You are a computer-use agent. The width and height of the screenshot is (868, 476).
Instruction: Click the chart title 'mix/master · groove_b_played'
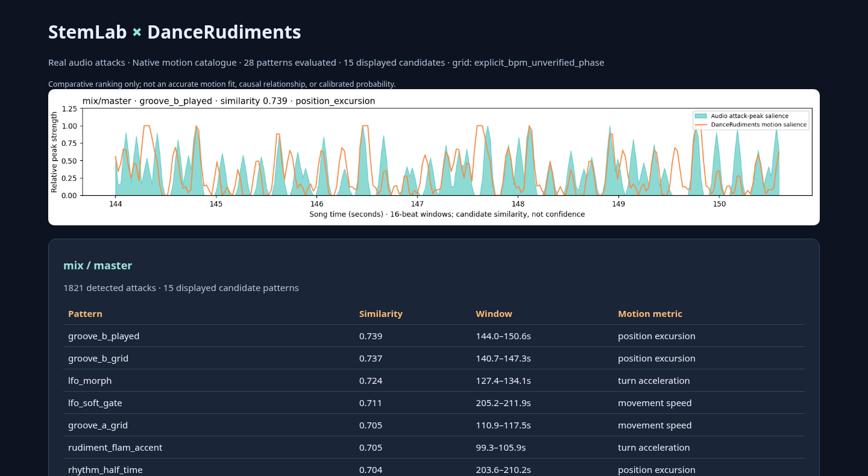(x=228, y=101)
